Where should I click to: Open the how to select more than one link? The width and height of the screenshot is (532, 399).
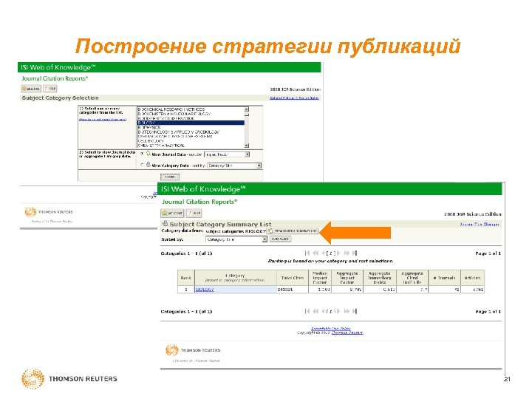click(x=103, y=120)
